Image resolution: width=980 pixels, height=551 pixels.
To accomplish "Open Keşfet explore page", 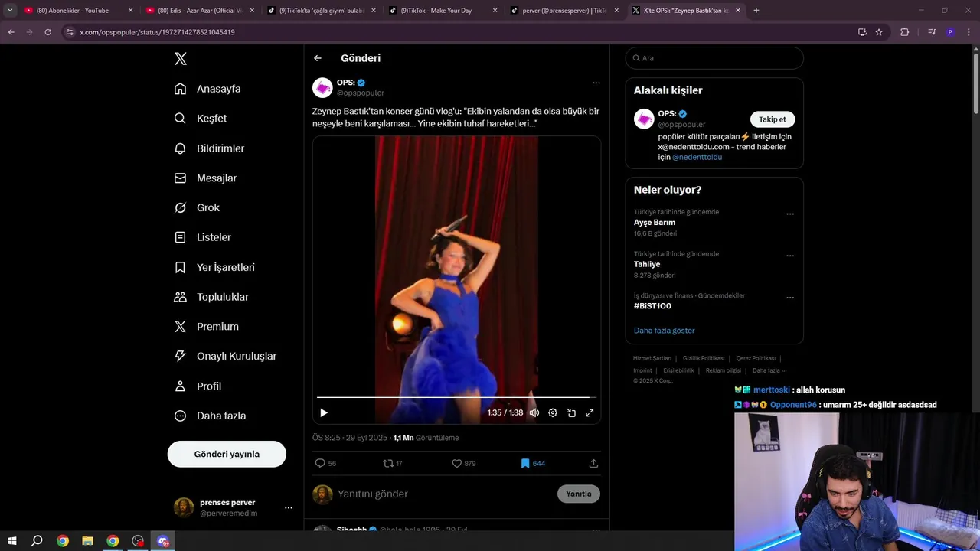I will pyautogui.click(x=201, y=119).
